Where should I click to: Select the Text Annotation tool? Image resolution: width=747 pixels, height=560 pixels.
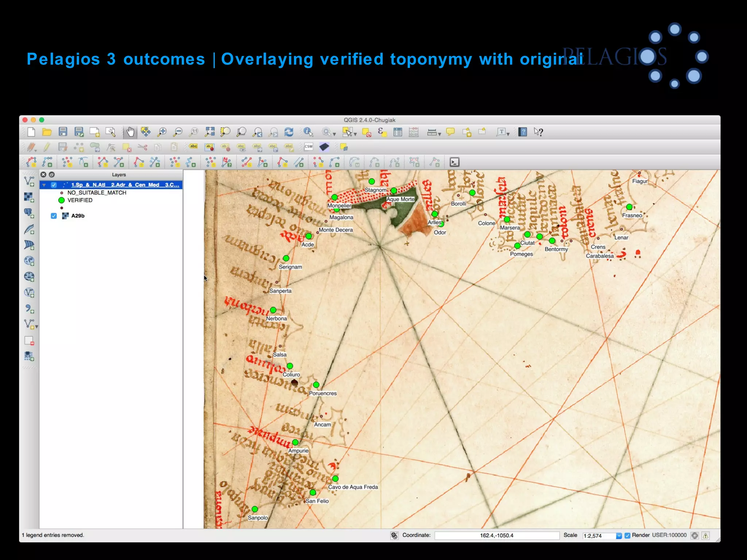click(x=501, y=132)
